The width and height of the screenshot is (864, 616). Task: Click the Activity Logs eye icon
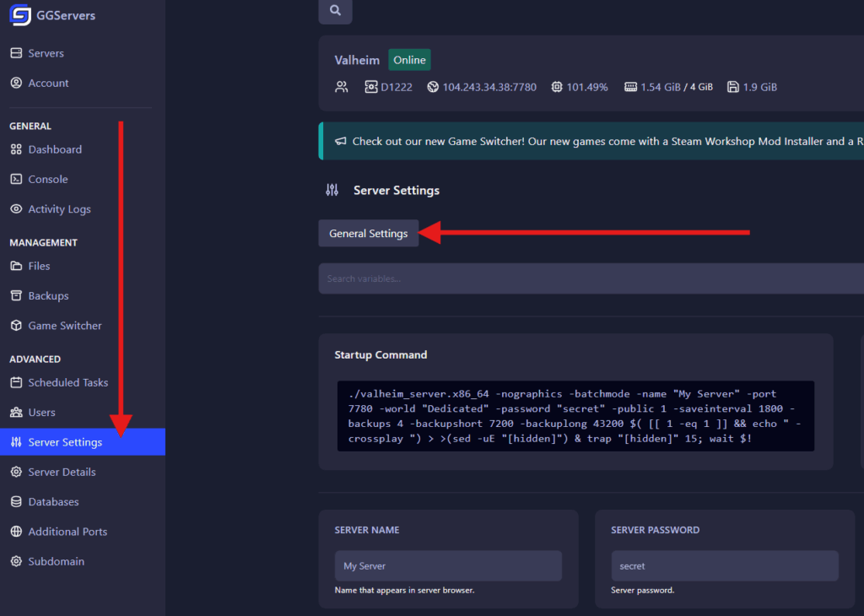(x=15, y=209)
